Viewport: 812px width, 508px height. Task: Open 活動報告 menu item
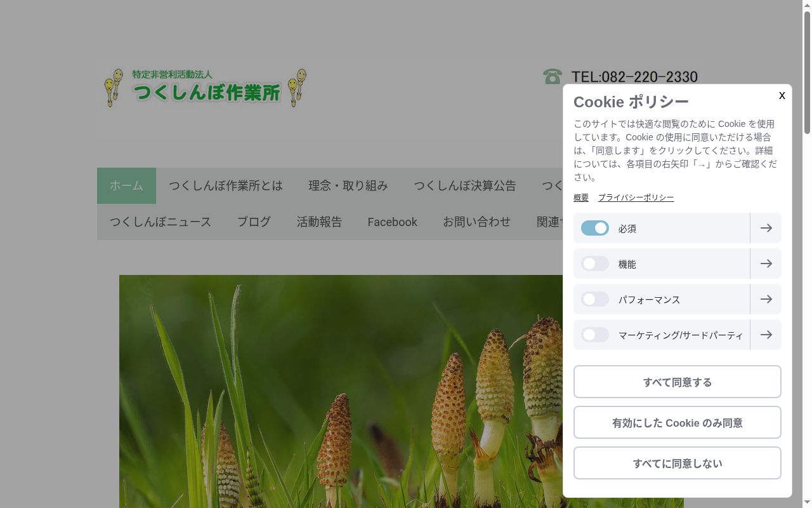(x=319, y=222)
